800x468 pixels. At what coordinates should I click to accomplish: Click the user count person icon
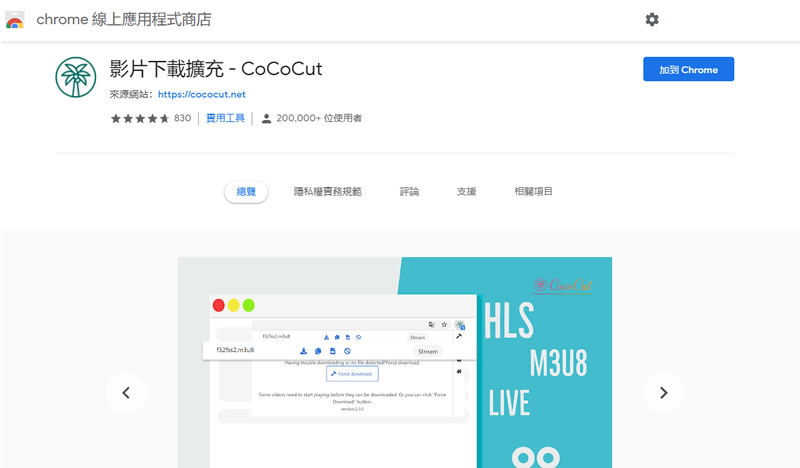point(266,118)
